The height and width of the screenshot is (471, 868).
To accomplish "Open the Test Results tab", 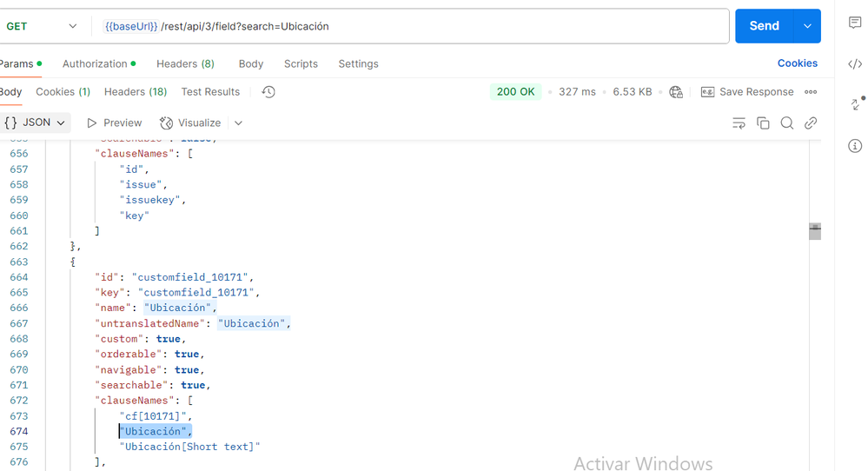I will (210, 92).
